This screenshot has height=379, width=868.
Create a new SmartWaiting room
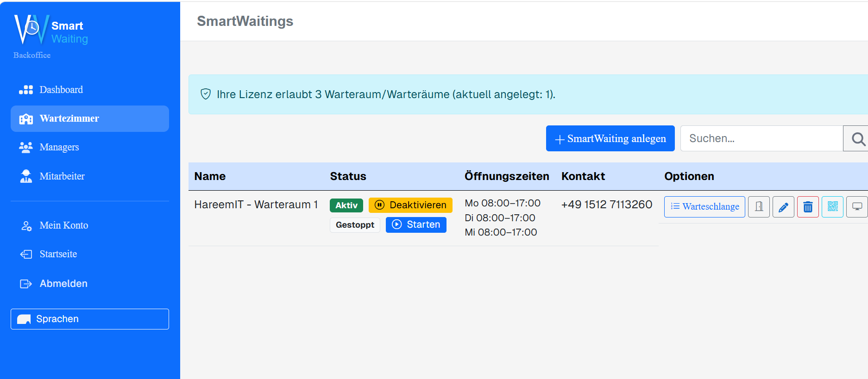coord(610,138)
